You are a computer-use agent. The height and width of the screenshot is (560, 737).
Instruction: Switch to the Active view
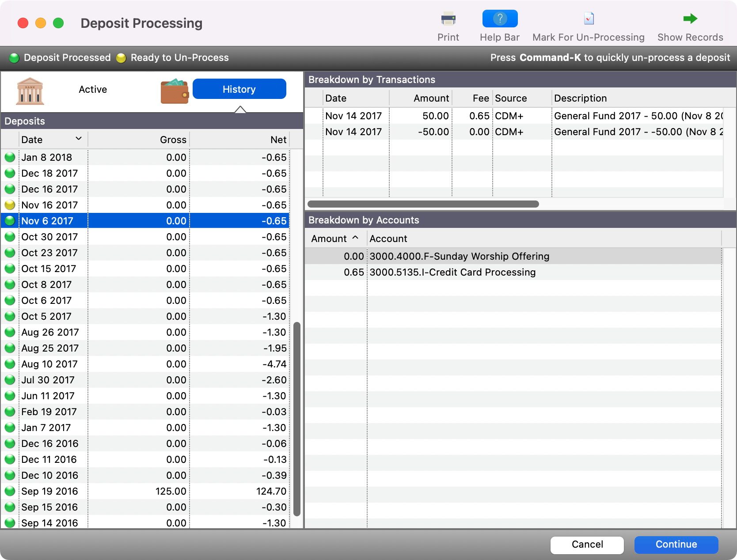point(93,89)
